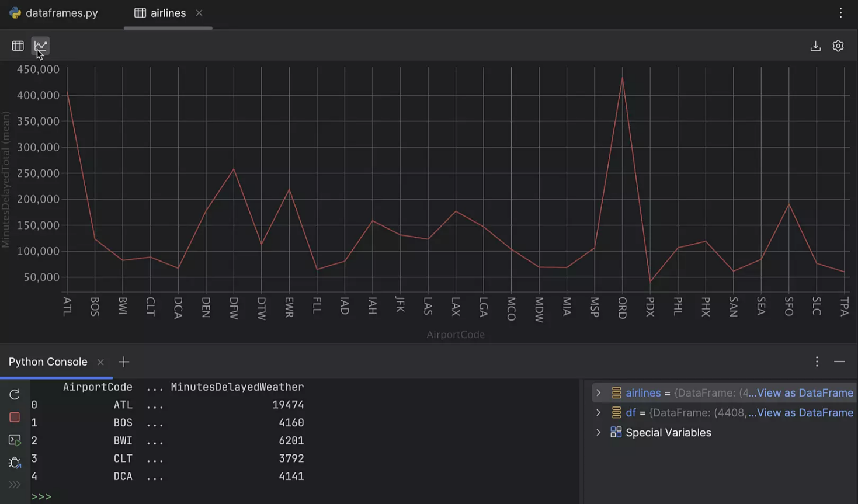Execute code fragment with the green run icon

coord(14,440)
